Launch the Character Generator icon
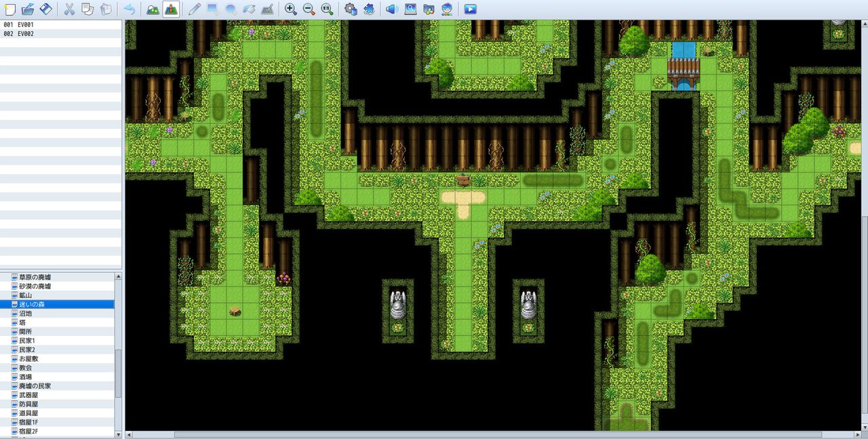Image resolution: width=868 pixels, height=439 pixels. click(448, 9)
